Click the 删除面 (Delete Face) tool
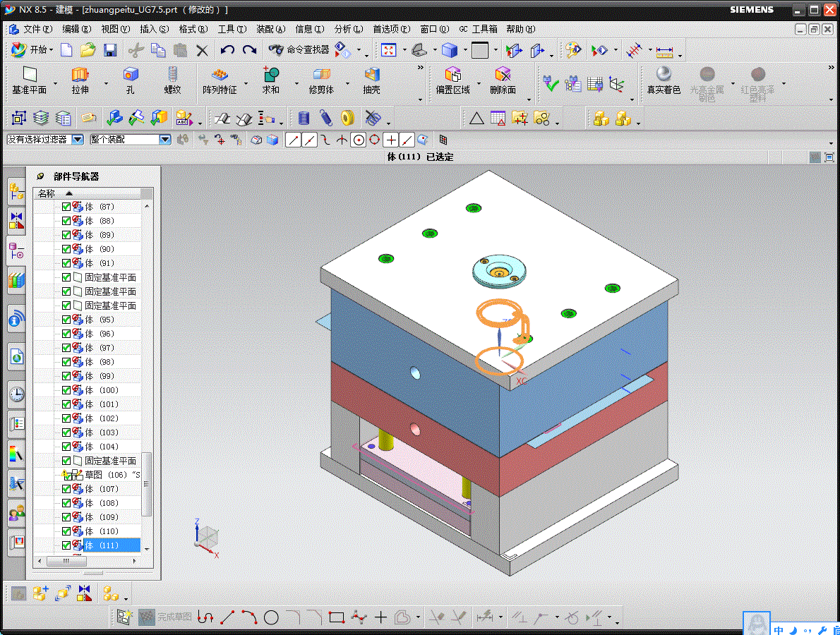Viewport: 840px width, 635px height. 503,80
